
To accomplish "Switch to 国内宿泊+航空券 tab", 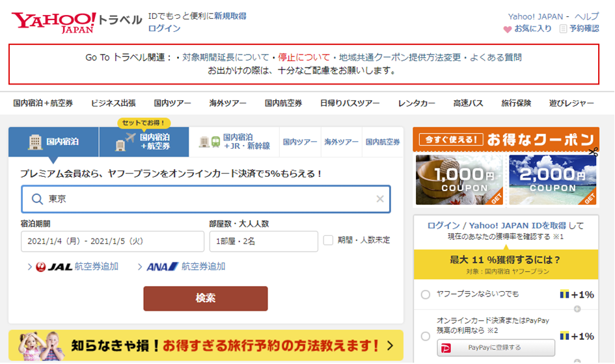I will [144, 142].
